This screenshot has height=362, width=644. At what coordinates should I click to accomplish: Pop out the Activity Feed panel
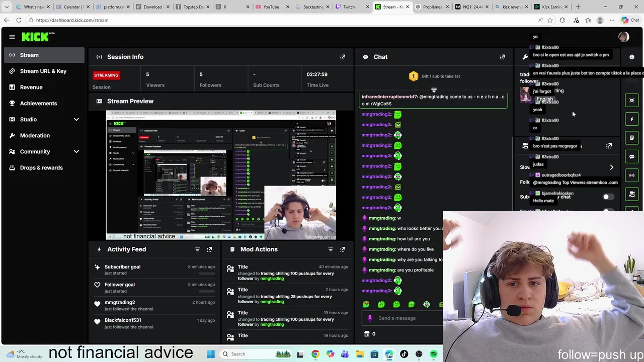[x=209, y=249]
